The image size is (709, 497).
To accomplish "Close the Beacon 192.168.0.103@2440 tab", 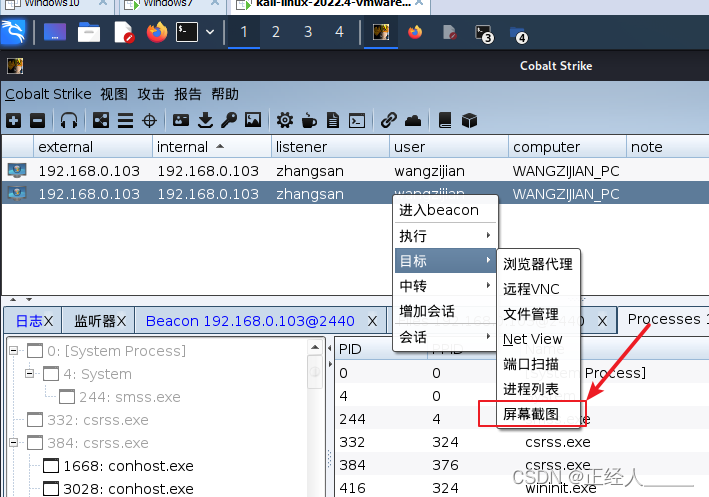I will point(372,321).
